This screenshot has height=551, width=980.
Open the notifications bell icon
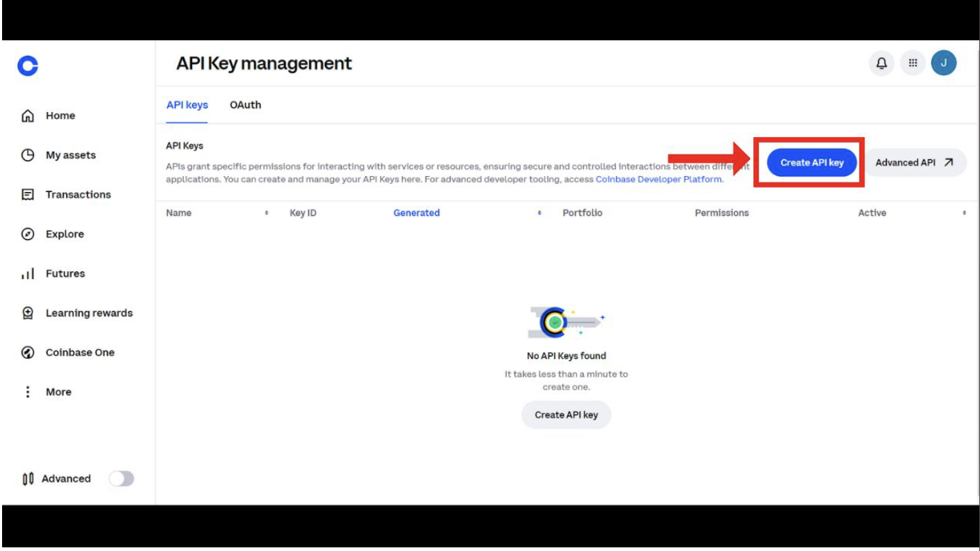881,63
